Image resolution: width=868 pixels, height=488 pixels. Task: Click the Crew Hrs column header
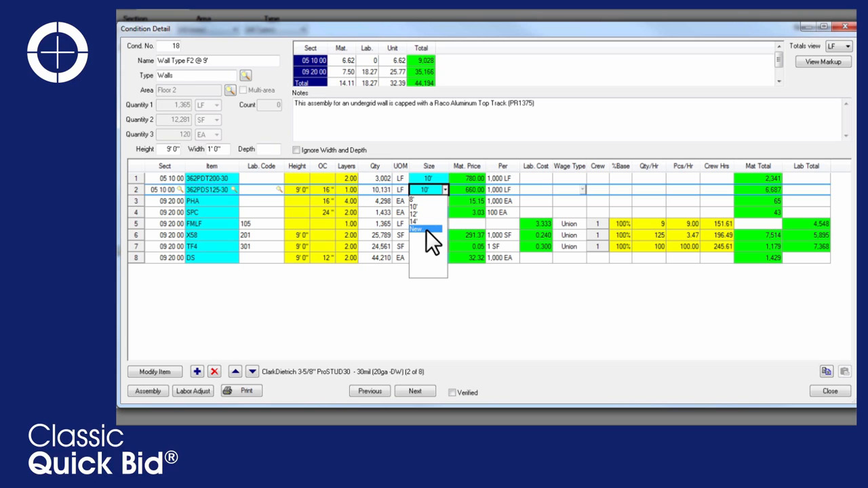pyautogui.click(x=717, y=166)
